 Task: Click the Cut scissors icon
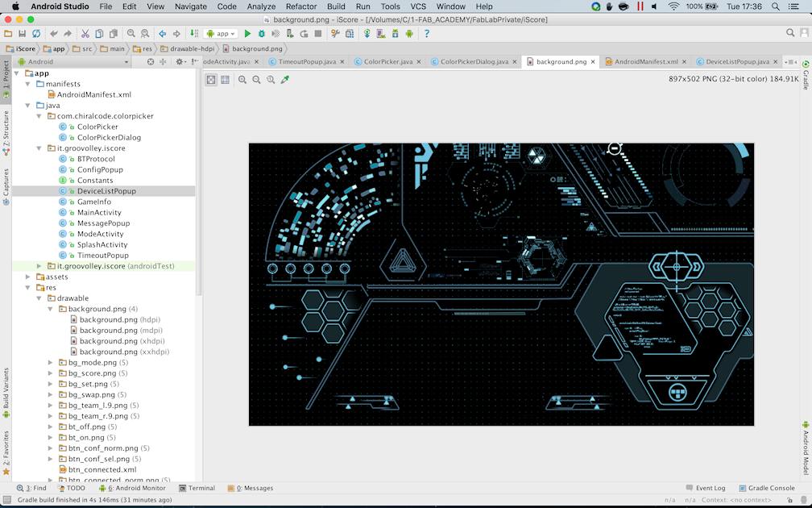(85, 34)
